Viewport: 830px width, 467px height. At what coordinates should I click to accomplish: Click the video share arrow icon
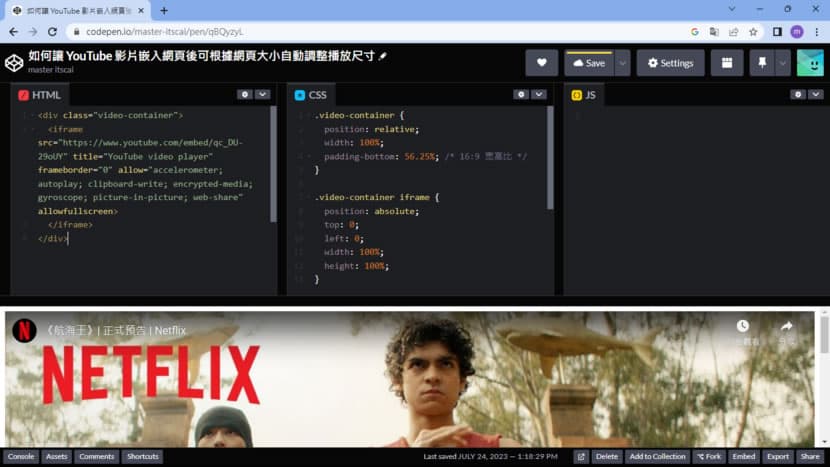(787, 326)
